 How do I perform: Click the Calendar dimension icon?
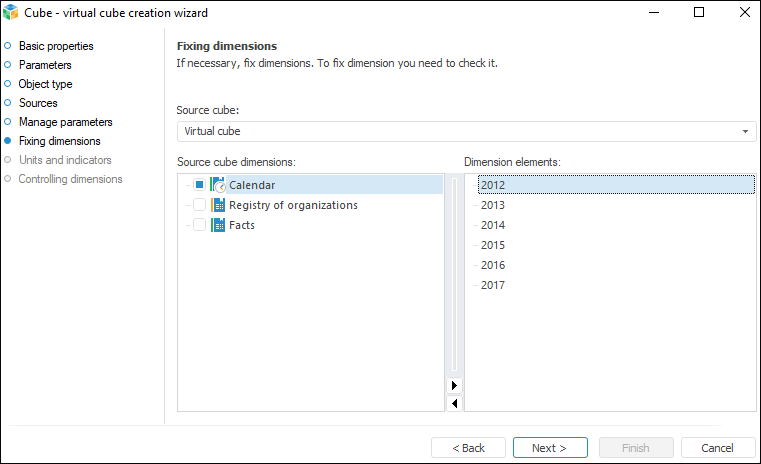[x=218, y=185]
